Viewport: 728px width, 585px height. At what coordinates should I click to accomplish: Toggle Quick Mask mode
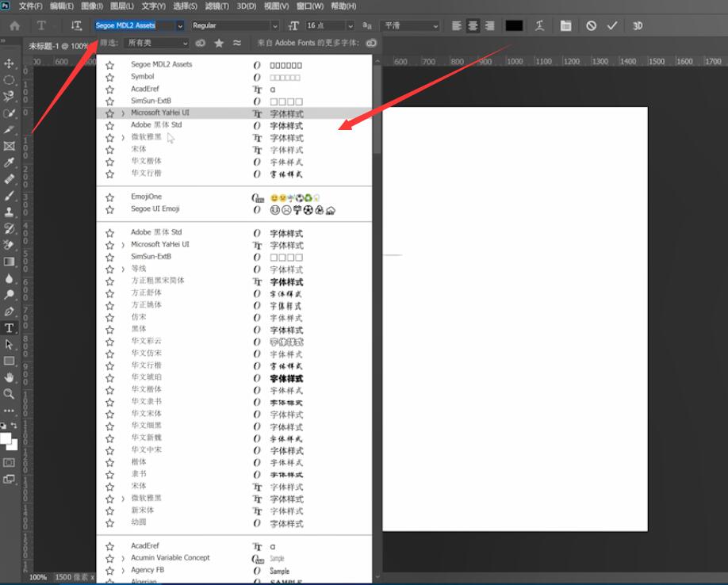pyautogui.click(x=9, y=462)
